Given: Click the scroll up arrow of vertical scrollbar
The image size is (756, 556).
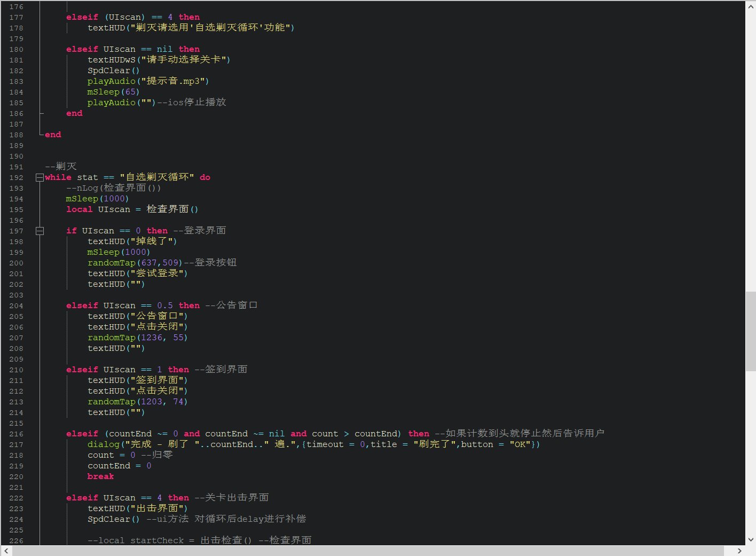Looking at the screenshot, I should (751, 6).
